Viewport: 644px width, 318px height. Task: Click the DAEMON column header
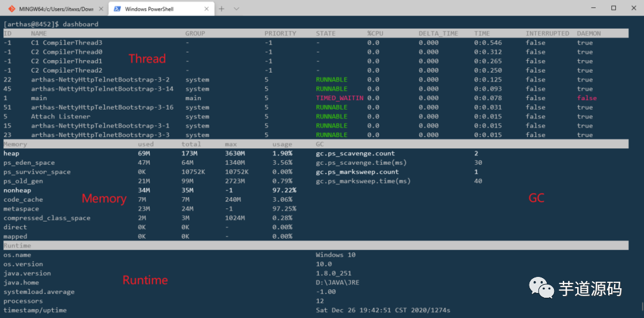tap(589, 33)
